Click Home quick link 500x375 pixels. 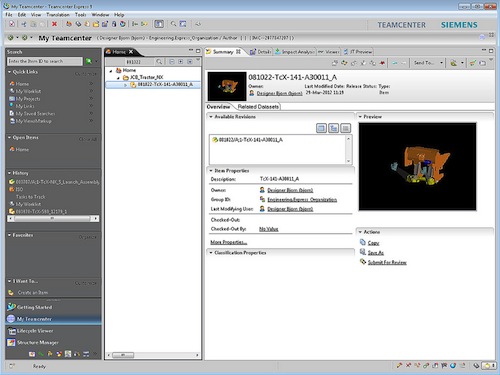coord(22,84)
